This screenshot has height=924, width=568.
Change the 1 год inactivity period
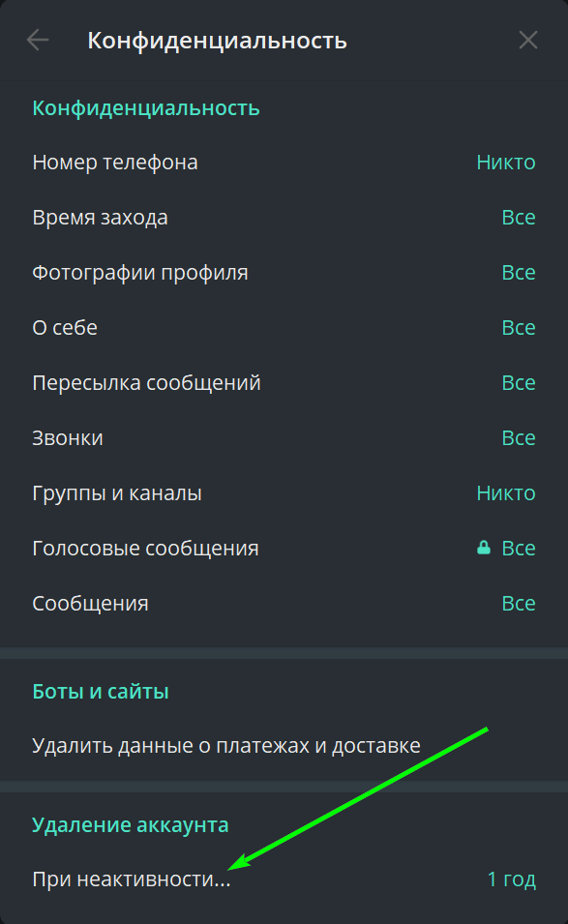(512, 879)
